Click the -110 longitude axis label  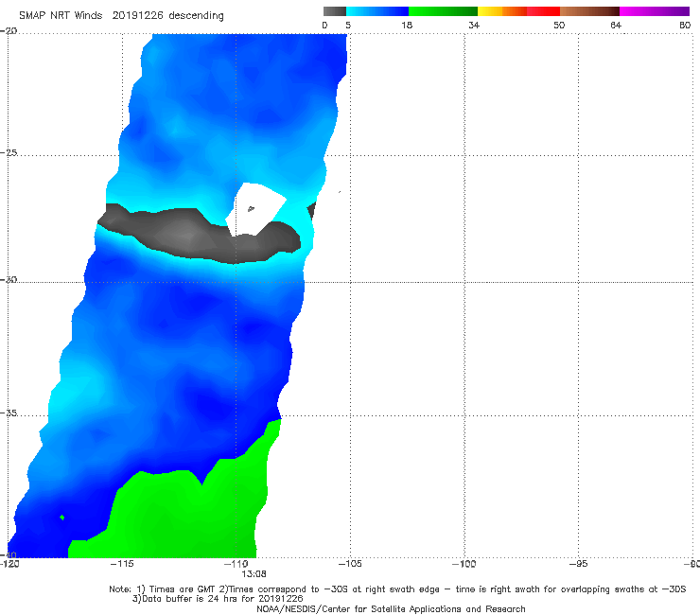[x=236, y=564]
